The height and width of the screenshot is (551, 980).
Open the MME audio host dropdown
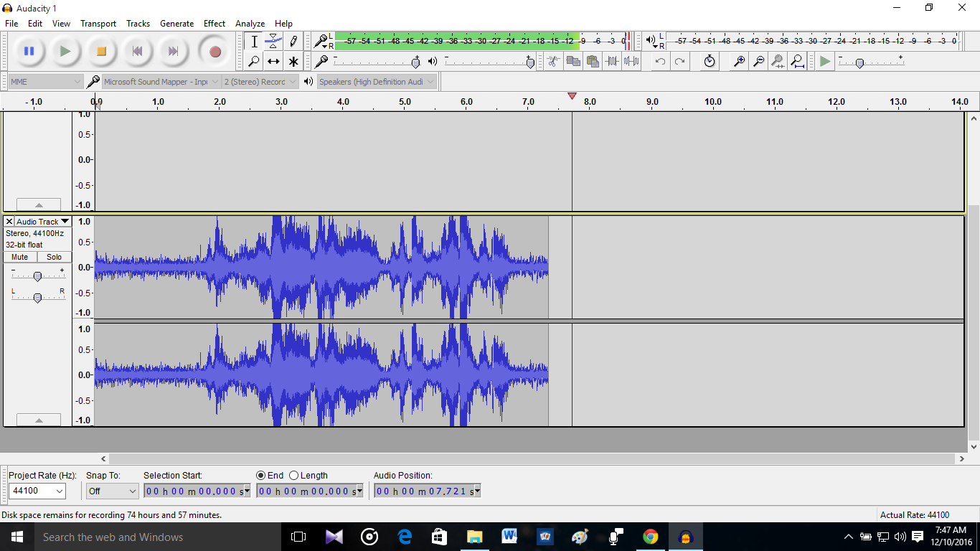coord(46,82)
